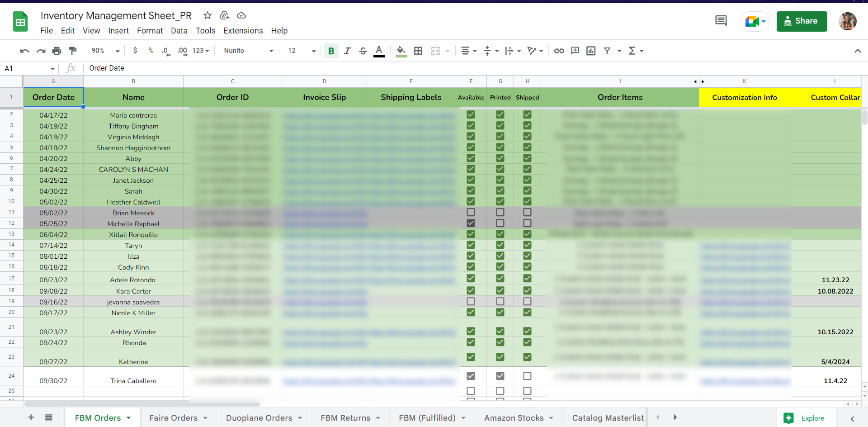Check Available box for Brian Messick
This screenshot has height=427, width=868.
click(x=471, y=212)
